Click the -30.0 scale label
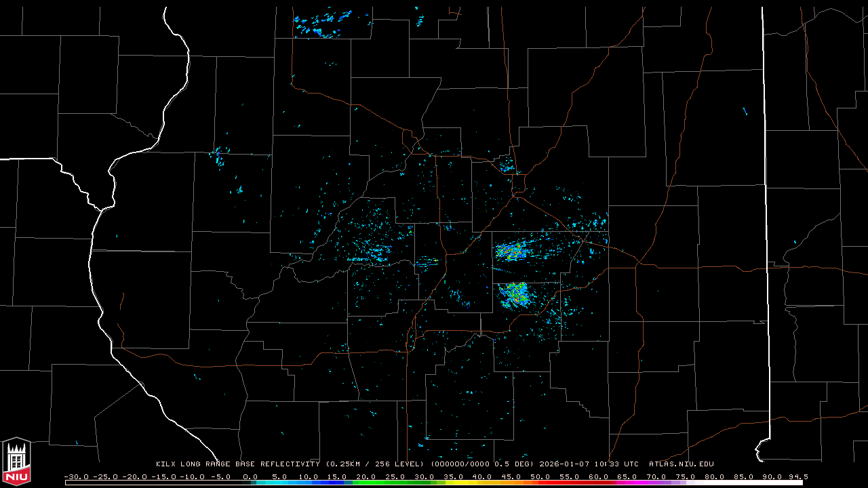Image resolution: width=868 pixels, height=488 pixels. point(77,476)
